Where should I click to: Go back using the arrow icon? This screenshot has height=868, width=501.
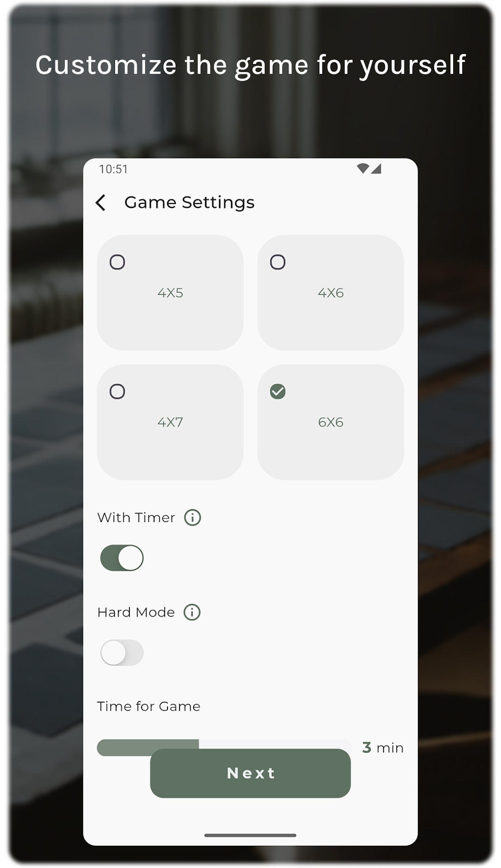[101, 203]
